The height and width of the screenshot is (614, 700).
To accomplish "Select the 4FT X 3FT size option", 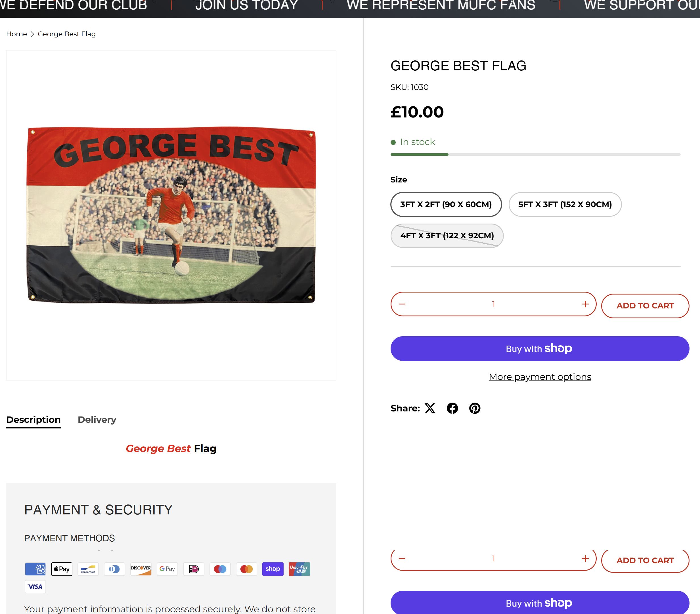I will pyautogui.click(x=447, y=235).
